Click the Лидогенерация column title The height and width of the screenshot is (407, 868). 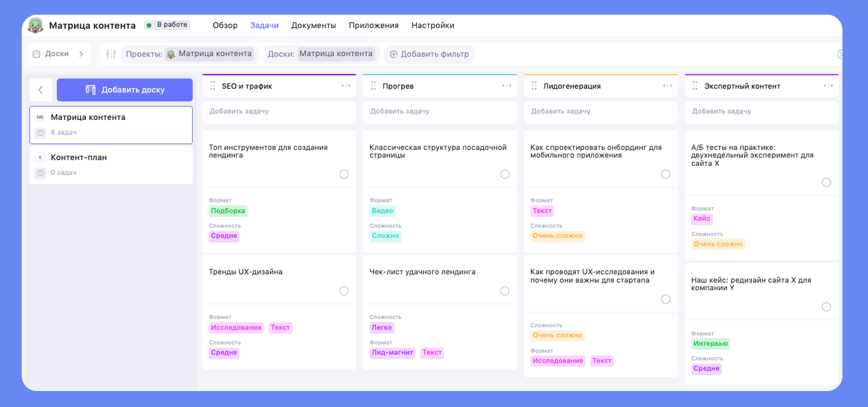point(572,86)
